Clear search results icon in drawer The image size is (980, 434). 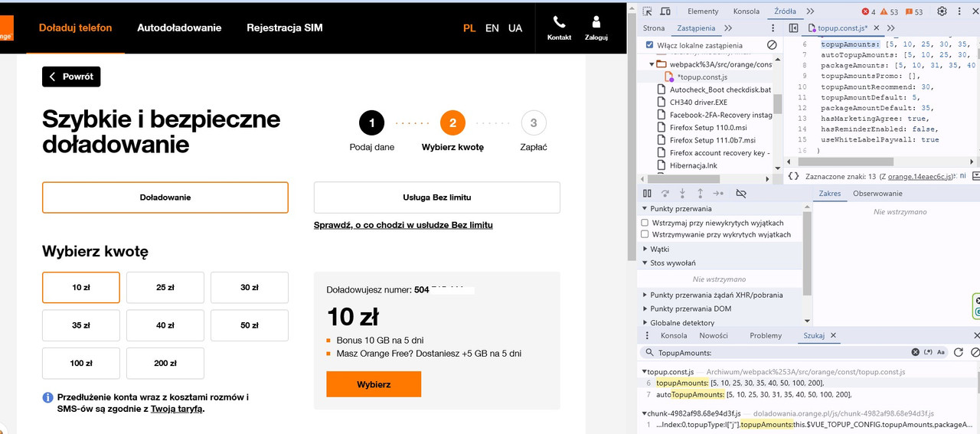pos(975,352)
